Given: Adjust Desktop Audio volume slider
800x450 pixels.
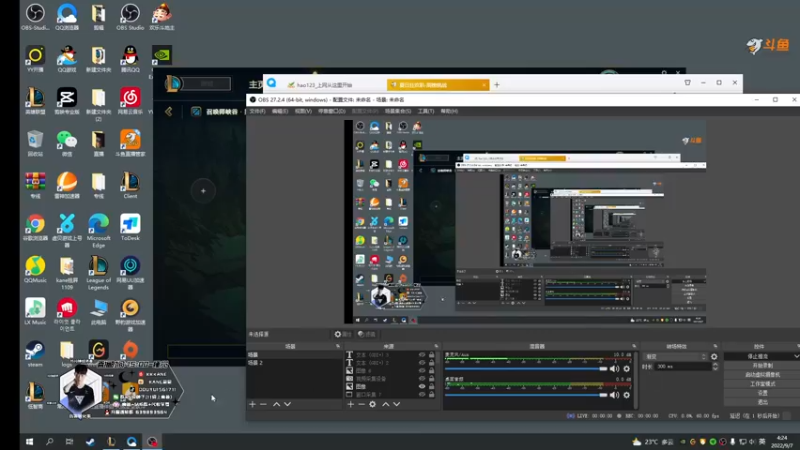Looking at the screenshot, I should 526,395.
